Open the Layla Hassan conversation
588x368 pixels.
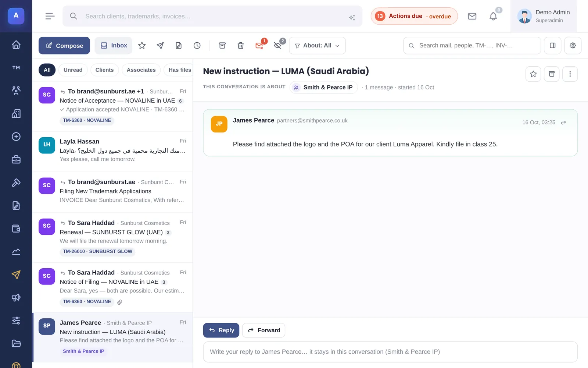112,152
